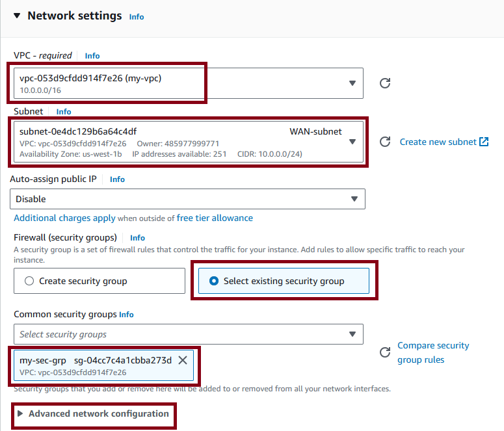Refresh the security groups list
This screenshot has width=504, height=431.
tap(385, 352)
